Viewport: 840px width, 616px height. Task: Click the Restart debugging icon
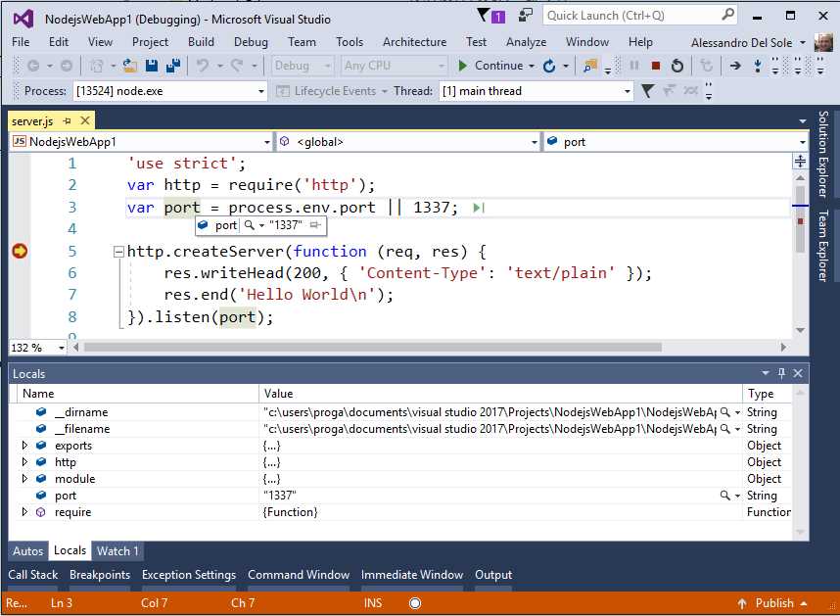[x=678, y=66]
